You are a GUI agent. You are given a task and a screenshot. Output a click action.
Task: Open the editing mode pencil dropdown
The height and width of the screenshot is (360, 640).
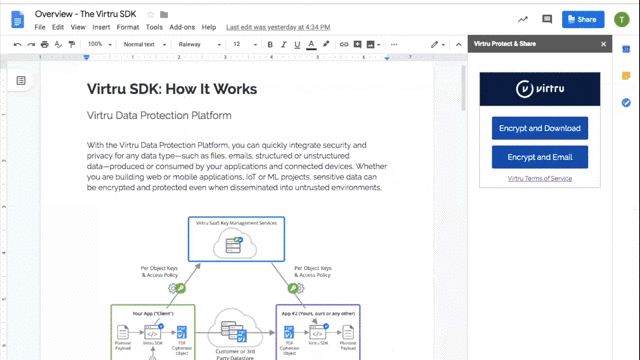coord(438,44)
